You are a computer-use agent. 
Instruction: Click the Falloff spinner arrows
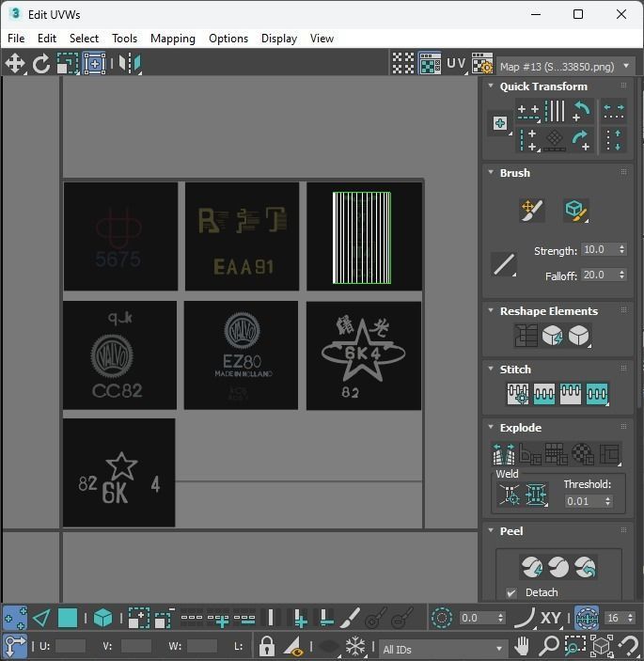click(x=622, y=275)
